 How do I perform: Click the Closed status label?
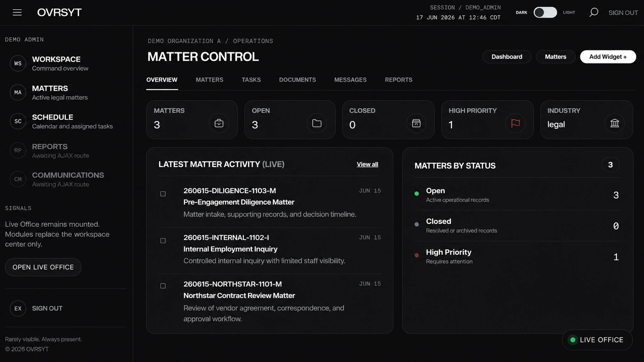click(x=438, y=222)
